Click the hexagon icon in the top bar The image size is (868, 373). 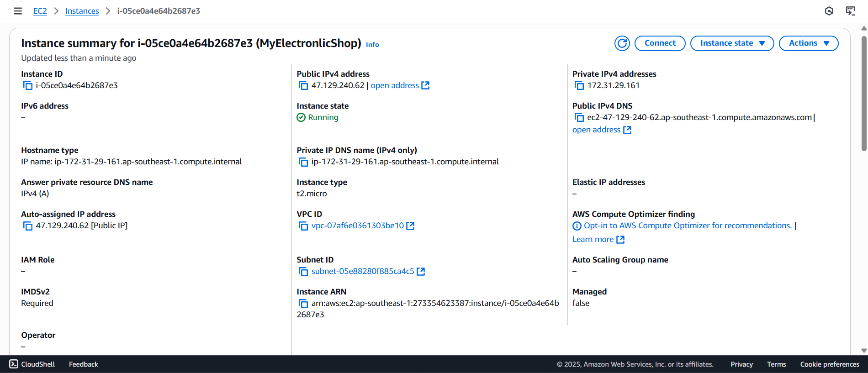coord(829,11)
